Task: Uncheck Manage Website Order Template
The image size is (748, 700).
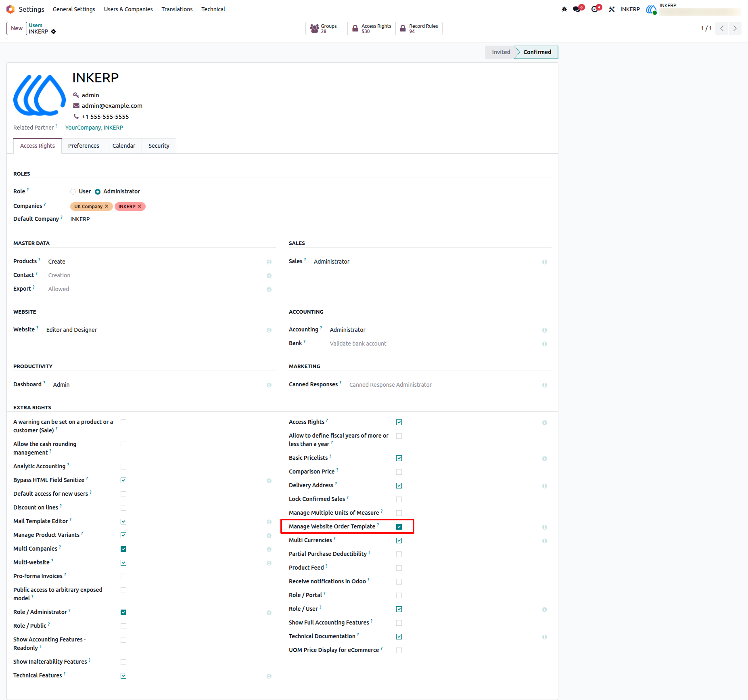Action: [x=399, y=527]
